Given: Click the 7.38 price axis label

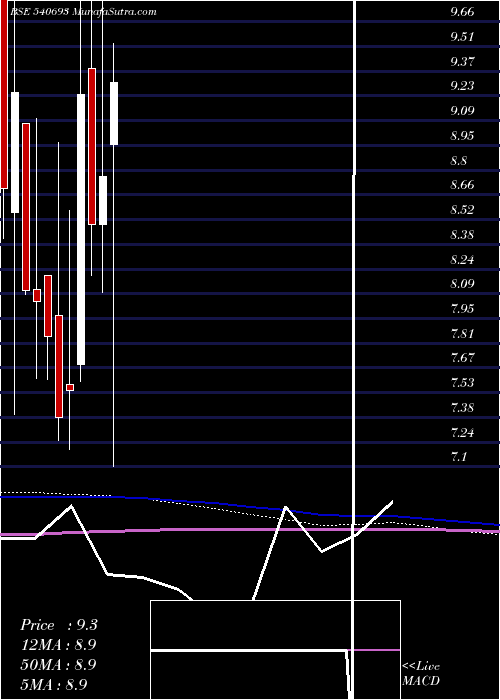Looking at the screenshot, I should [x=462, y=408].
